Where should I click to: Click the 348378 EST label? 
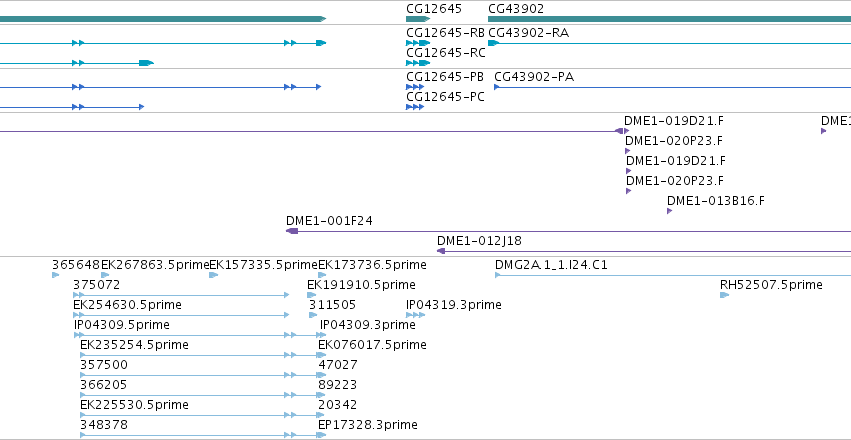click(x=104, y=424)
